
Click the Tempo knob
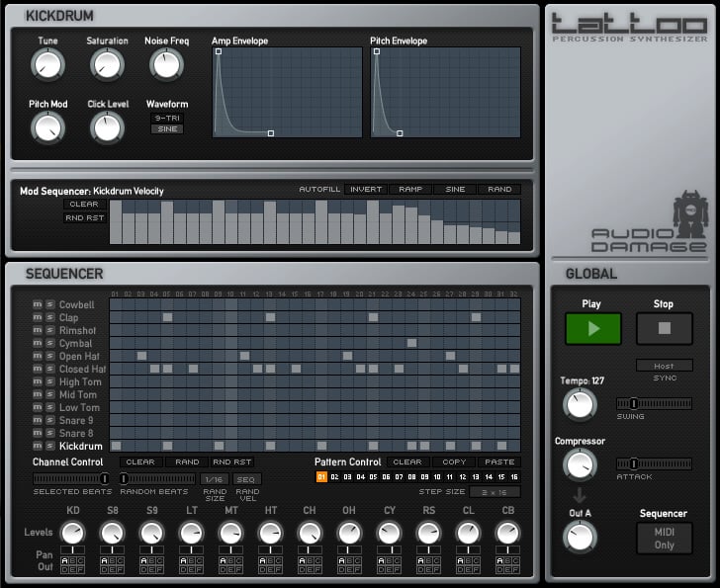coord(580,404)
